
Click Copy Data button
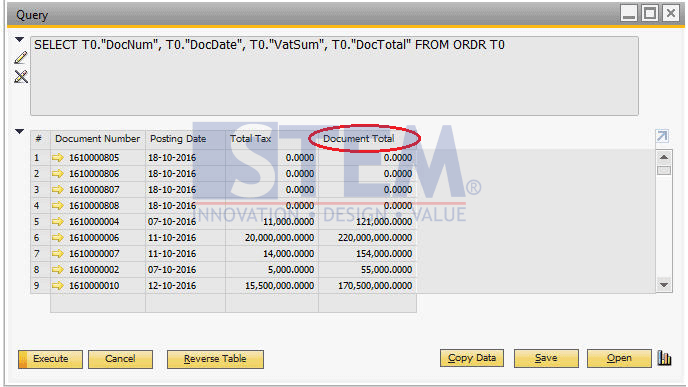click(472, 358)
